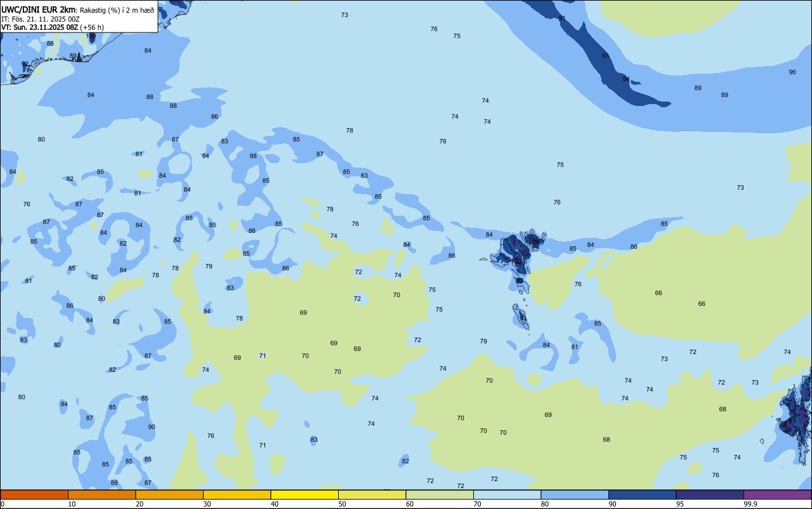
Task: Pick the 60–70 light green legend swatch
Action: (x=440, y=494)
